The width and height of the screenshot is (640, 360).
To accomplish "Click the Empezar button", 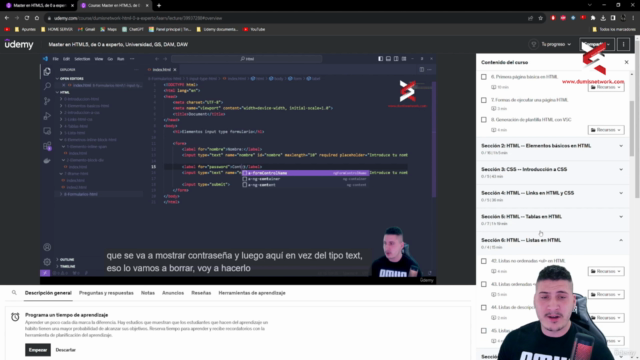I will [38, 350].
